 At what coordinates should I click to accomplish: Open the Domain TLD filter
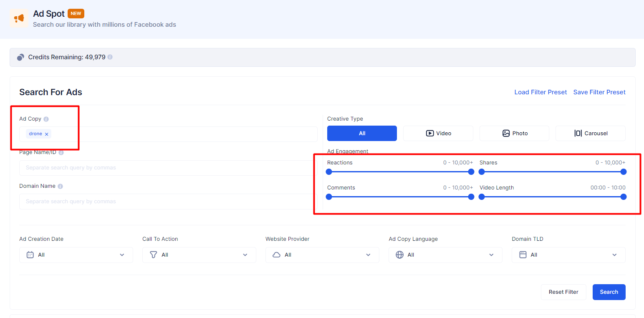(568, 255)
